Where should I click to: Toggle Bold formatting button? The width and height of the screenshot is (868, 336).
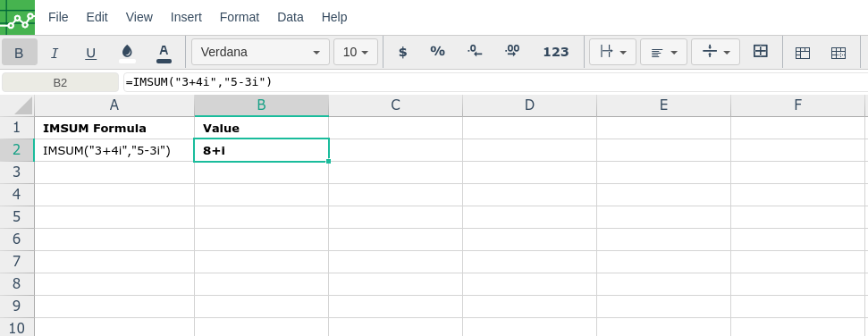[20, 53]
